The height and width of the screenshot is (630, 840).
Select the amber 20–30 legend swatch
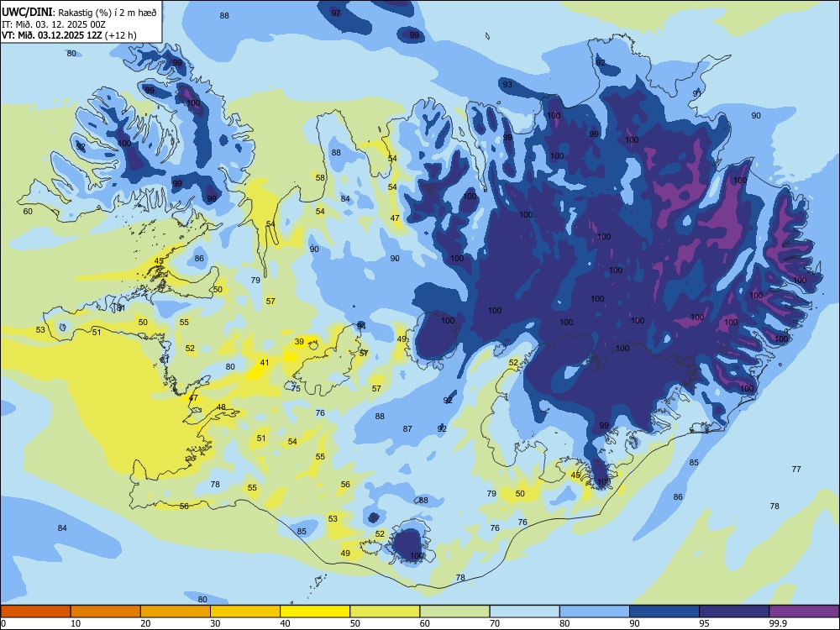tap(176, 612)
